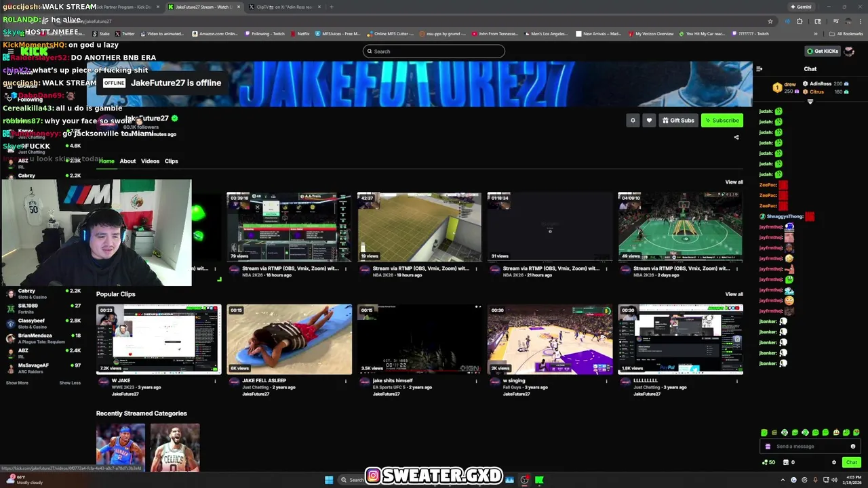Image resolution: width=868 pixels, height=488 pixels.
Task: Open the channel points 50 balance
Action: (768, 462)
